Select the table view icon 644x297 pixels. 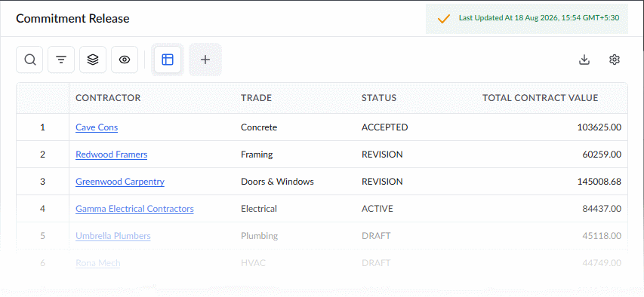[168, 60]
